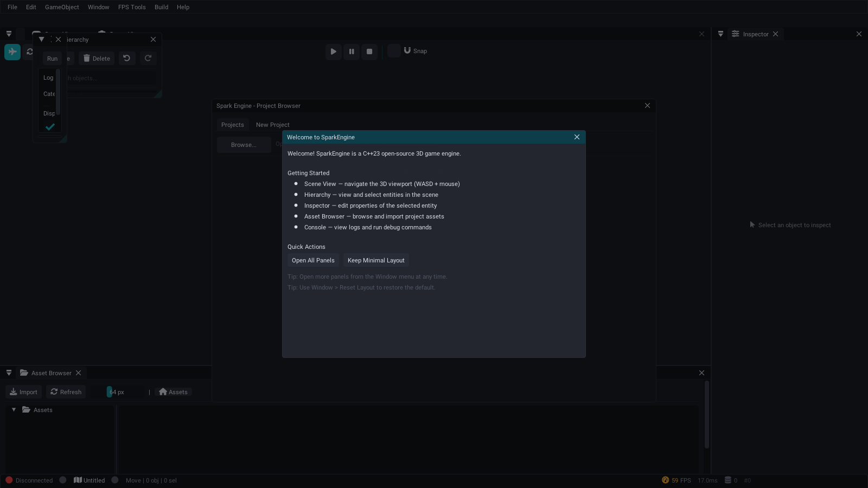Viewport: 868px width, 488px height.
Task: Click the Untitled scene map icon
Action: pyautogui.click(x=78, y=480)
